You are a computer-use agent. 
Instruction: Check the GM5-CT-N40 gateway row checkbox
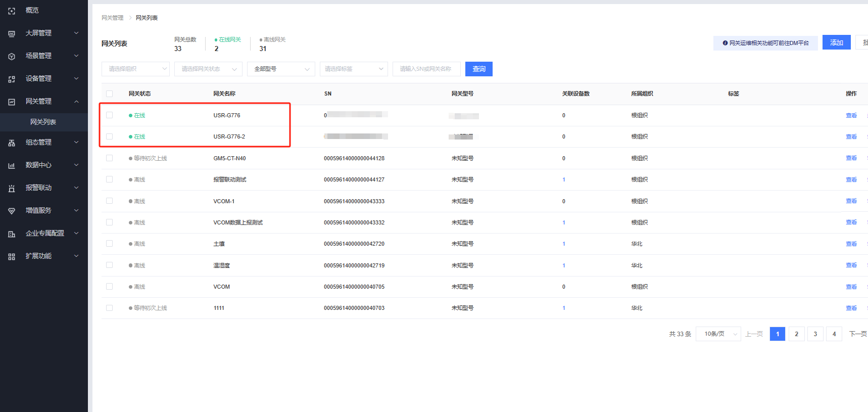coord(109,158)
